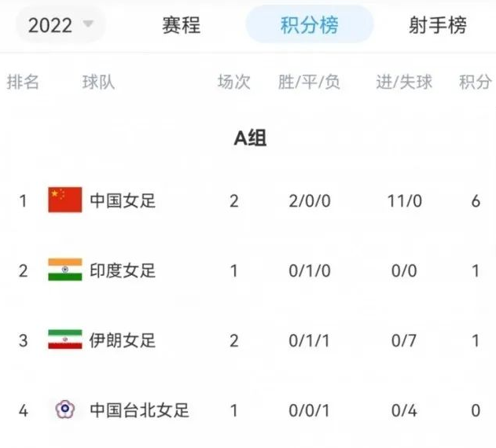Select the 积分榜 tab

point(310,24)
